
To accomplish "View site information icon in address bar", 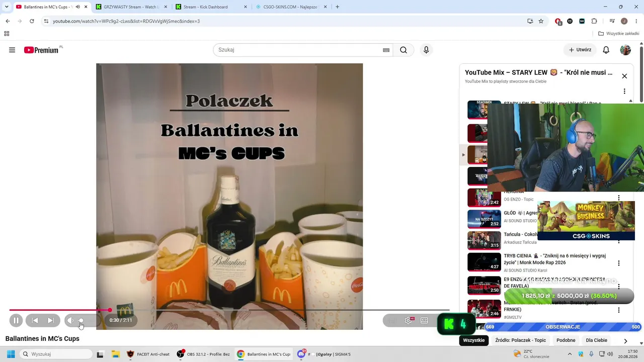I will pos(46,21).
